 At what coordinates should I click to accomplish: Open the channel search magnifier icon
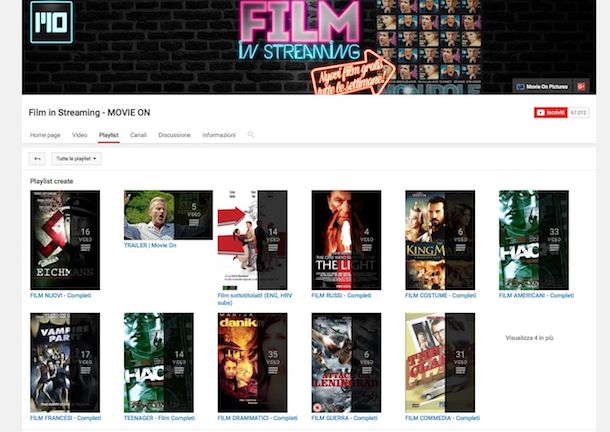tap(251, 135)
